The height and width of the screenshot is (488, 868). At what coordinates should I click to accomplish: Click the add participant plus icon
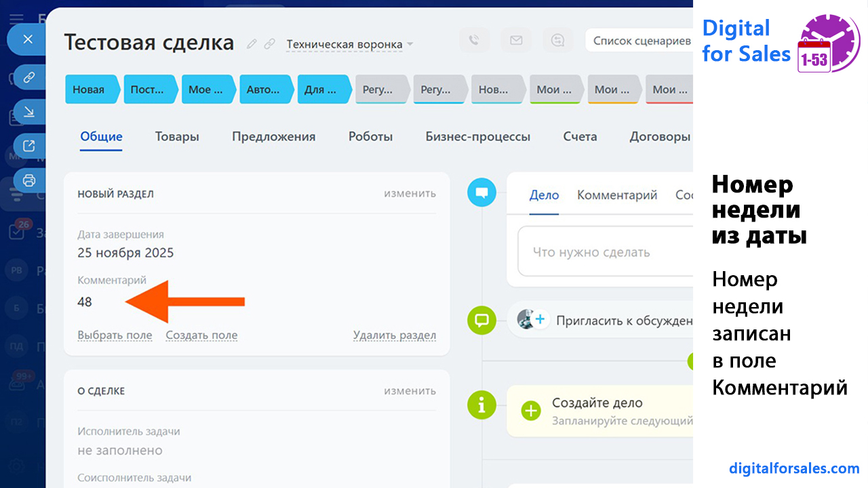click(x=540, y=319)
